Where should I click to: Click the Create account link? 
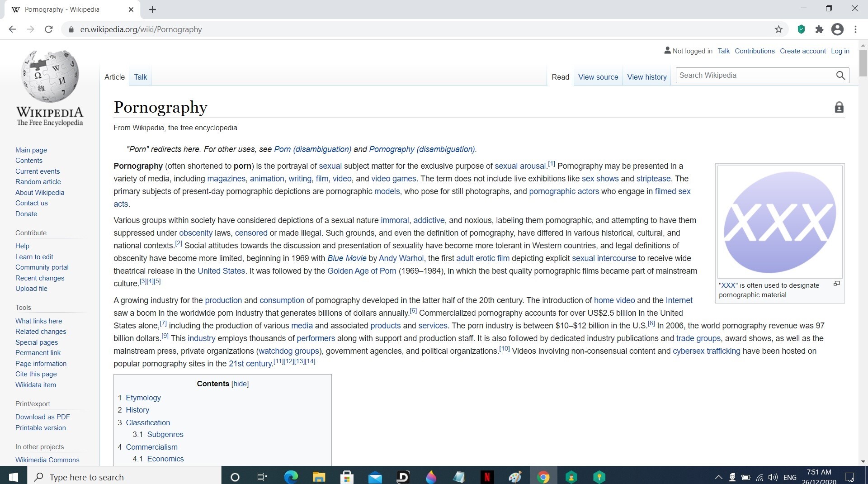[x=803, y=51]
